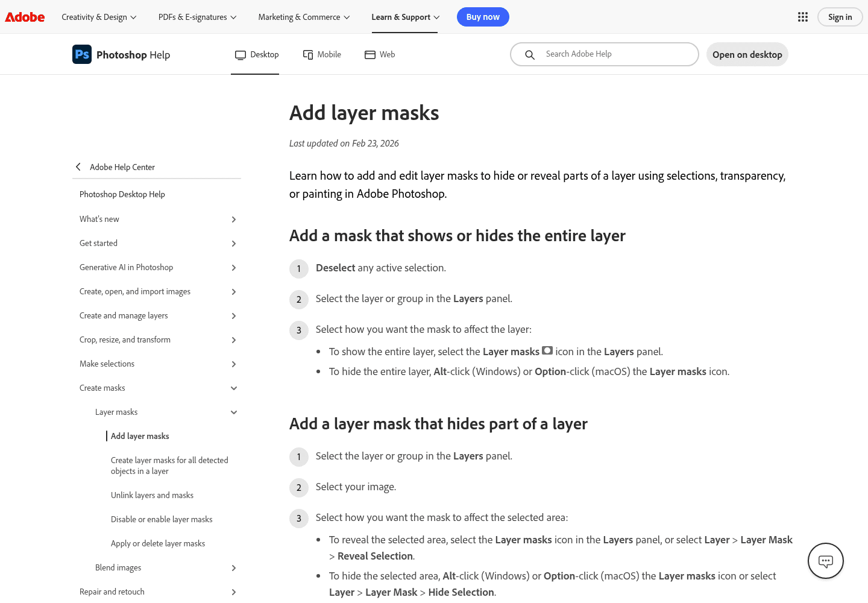Viewport: 868px width, 603px height.
Task: Focus the Search Adobe Help field
Action: (x=605, y=54)
